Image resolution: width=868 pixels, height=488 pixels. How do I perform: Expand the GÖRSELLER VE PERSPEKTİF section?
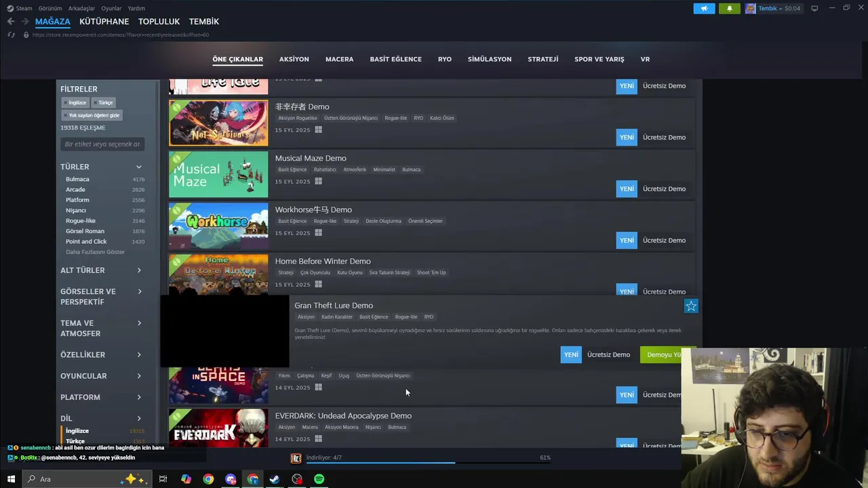pyautogui.click(x=102, y=297)
